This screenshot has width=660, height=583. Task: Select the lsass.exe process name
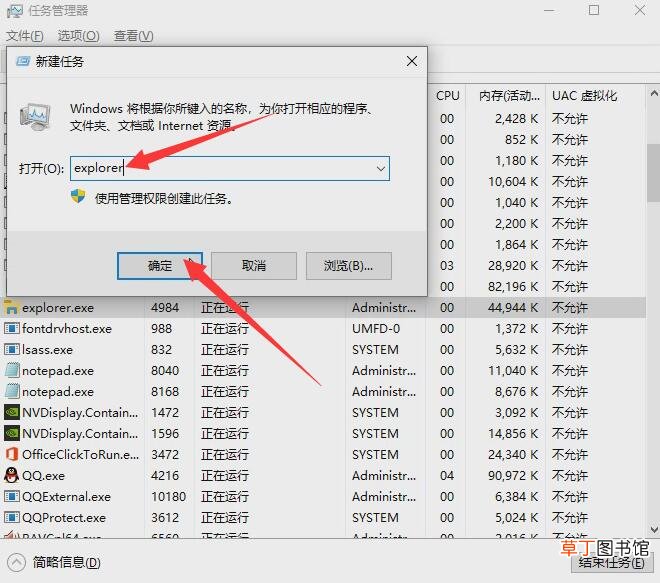coord(47,350)
